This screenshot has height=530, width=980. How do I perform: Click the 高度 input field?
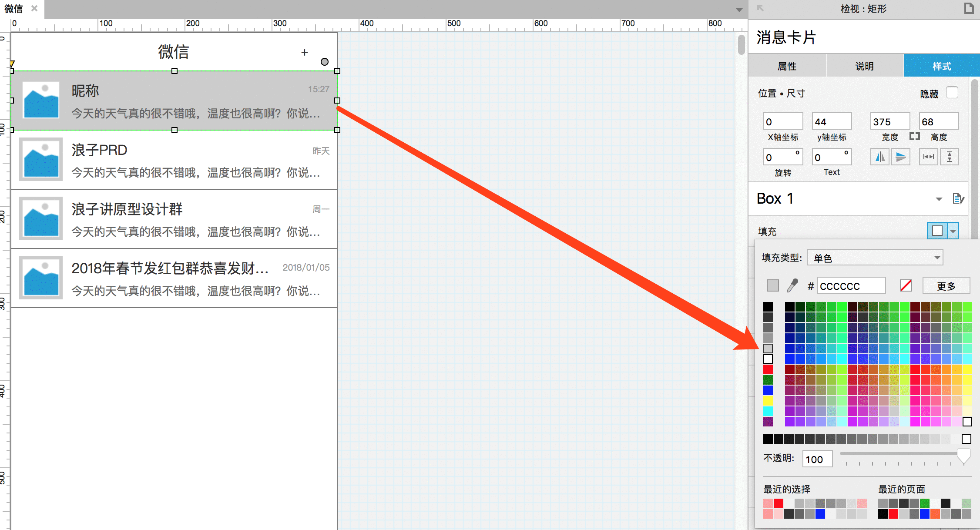(x=939, y=121)
